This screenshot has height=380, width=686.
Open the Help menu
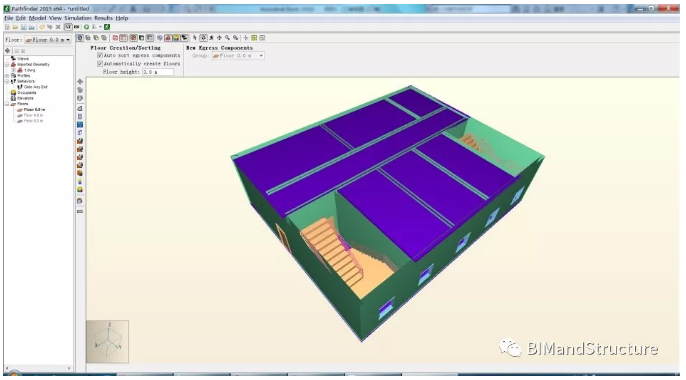point(122,18)
